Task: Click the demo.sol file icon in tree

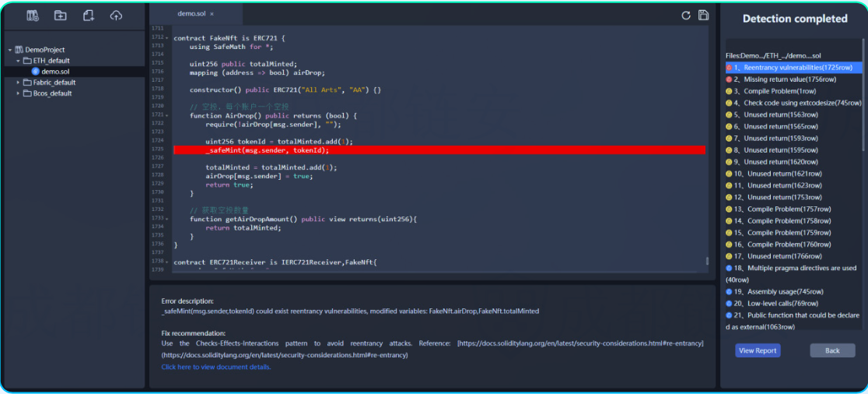Action: click(36, 72)
